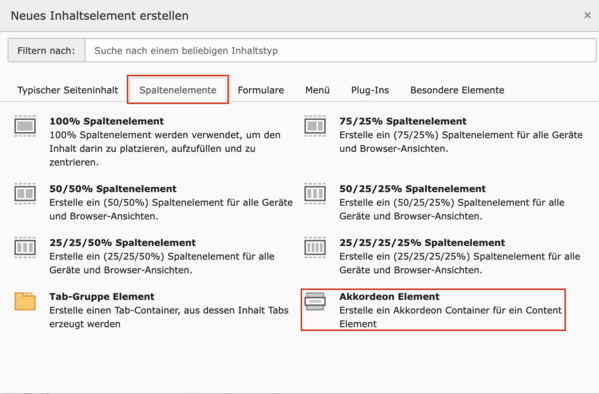Image resolution: width=599 pixels, height=394 pixels.
Task: Choose the 75/25% Spaltenelement title
Action: coord(403,121)
